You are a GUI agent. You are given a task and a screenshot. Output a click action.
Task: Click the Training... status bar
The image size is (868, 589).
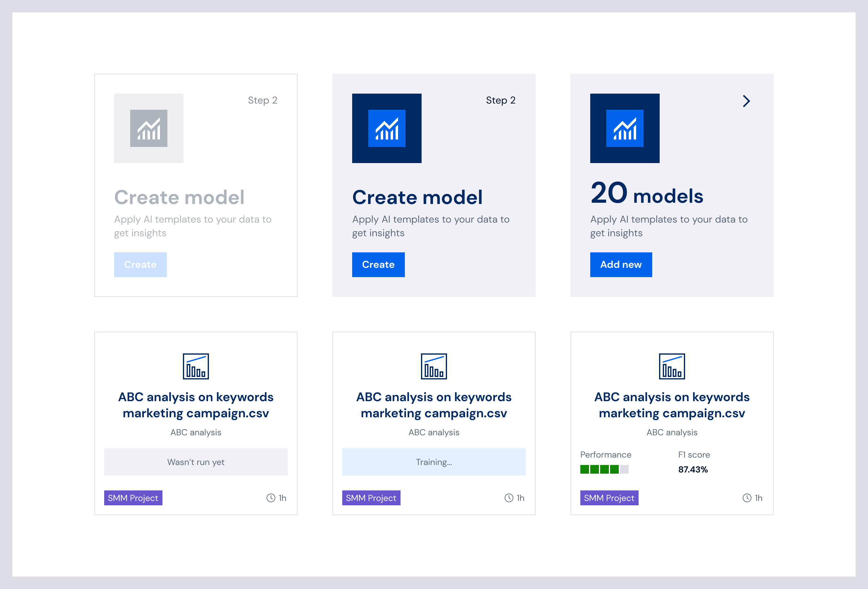(434, 462)
